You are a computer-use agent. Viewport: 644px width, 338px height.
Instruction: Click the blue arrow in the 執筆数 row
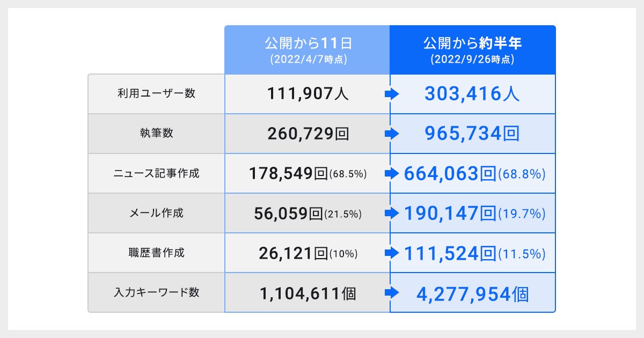[392, 134]
